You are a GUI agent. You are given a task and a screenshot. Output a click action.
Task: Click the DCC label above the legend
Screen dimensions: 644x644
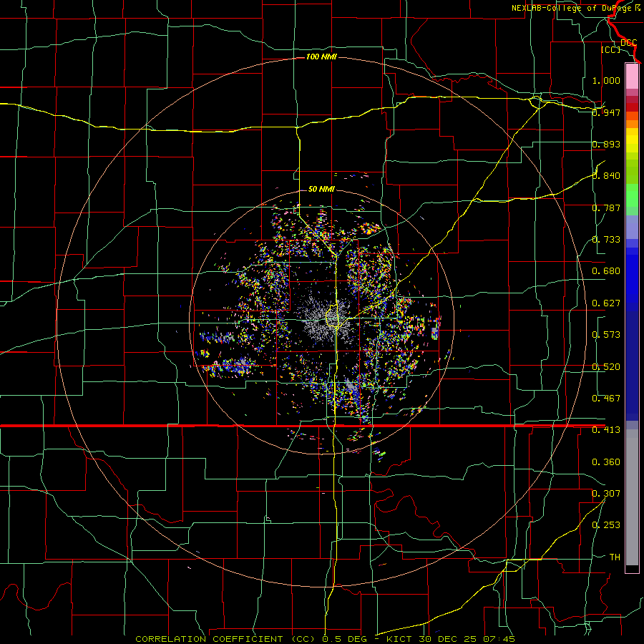coord(628,43)
